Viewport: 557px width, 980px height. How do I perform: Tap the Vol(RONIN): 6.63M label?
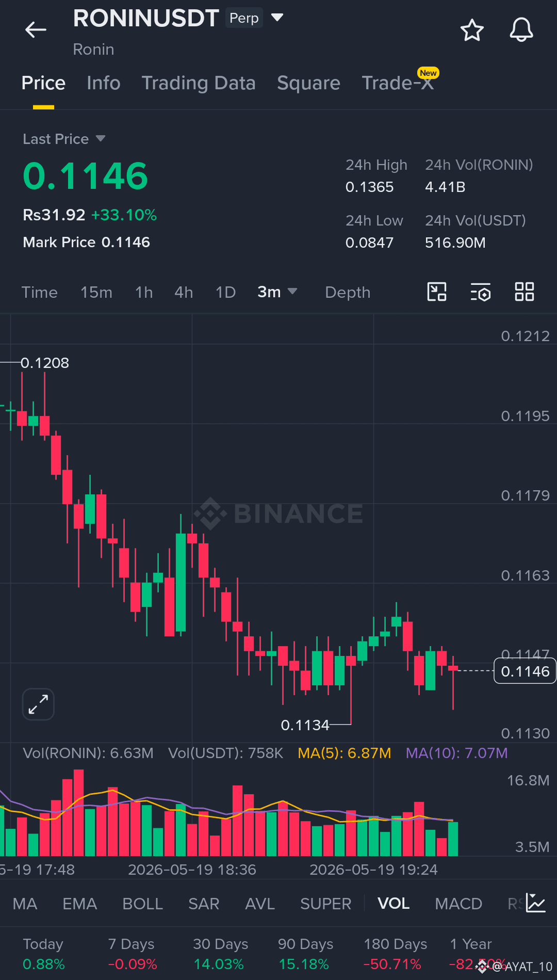(x=88, y=753)
